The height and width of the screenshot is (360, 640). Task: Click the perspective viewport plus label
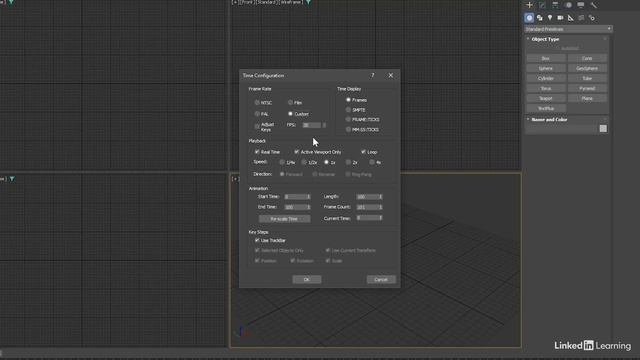[x=236, y=179]
